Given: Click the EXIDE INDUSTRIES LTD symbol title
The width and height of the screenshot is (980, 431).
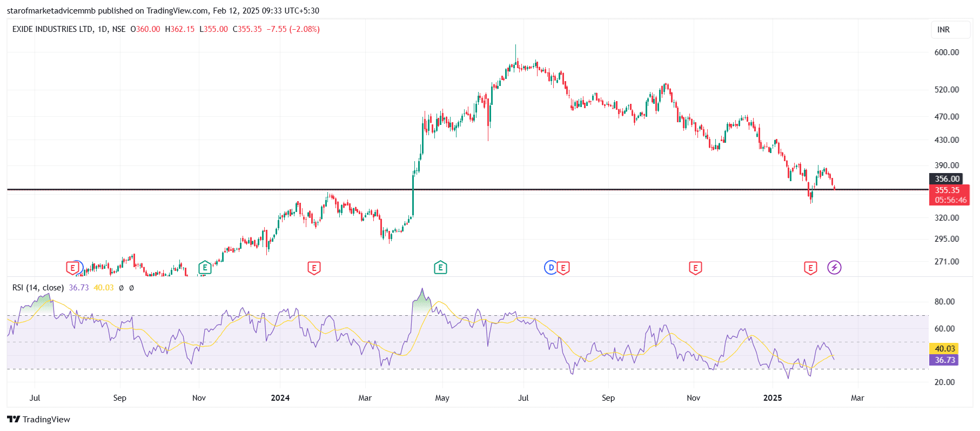Looking at the screenshot, I should pyautogui.click(x=52, y=29).
